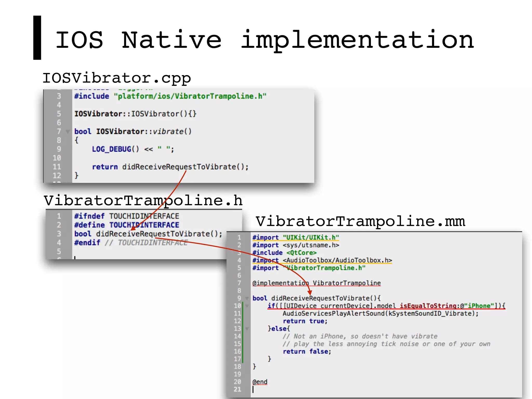
Task: Click line number 12 in IOSVibrator.cpp gutter
Action: 57,176
